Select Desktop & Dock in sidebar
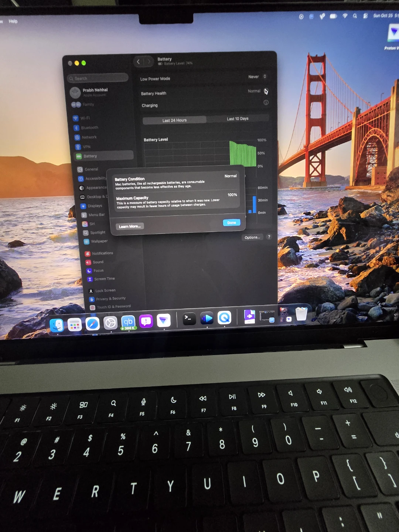The width and height of the screenshot is (399, 532). point(94,197)
